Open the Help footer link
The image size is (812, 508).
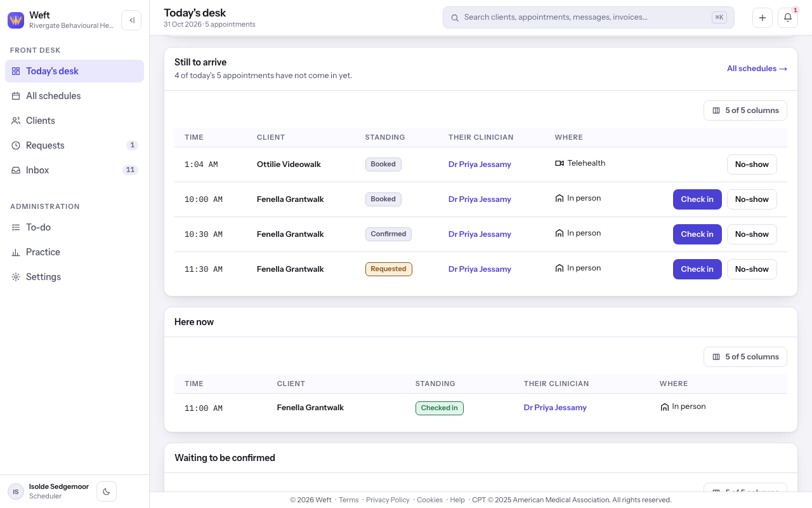click(x=457, y=500)
